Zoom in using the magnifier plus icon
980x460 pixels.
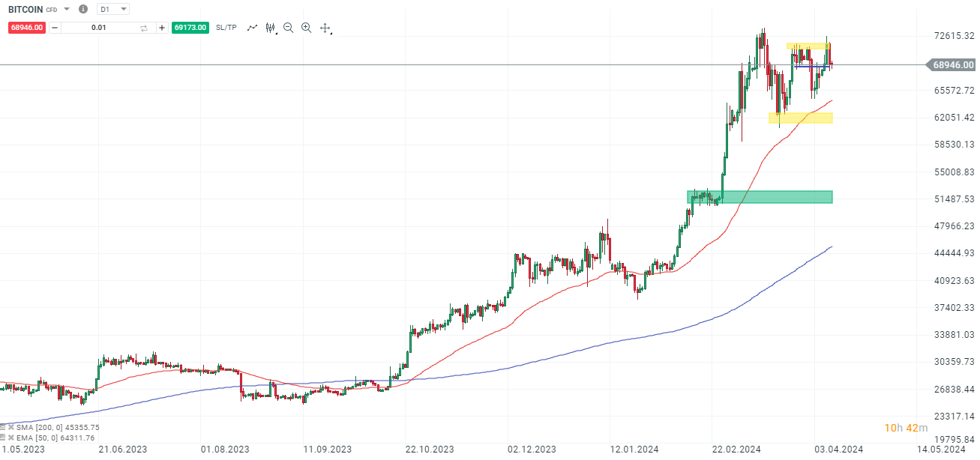(x=306, y=27)
